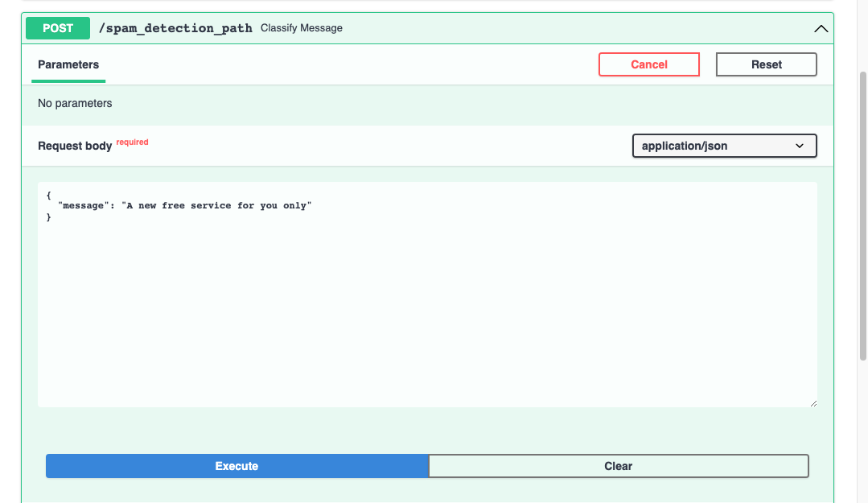Click the /spam_detection_path endpoint path
Screen dimensions: 868x503
click(x=175, y=28)
